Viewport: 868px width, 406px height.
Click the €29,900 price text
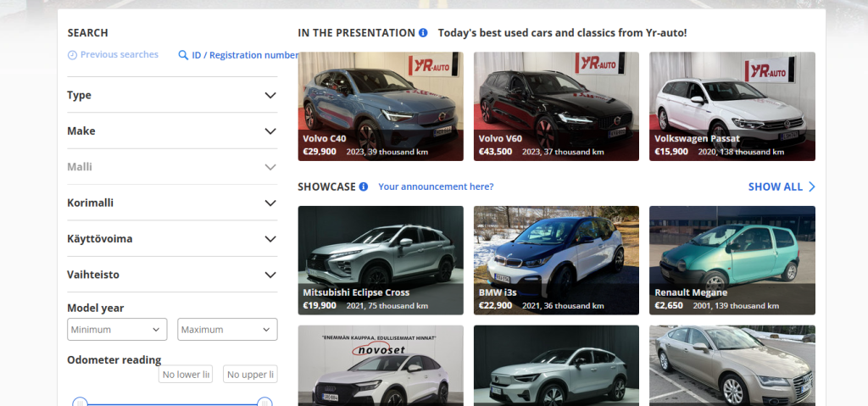point(320,151)
